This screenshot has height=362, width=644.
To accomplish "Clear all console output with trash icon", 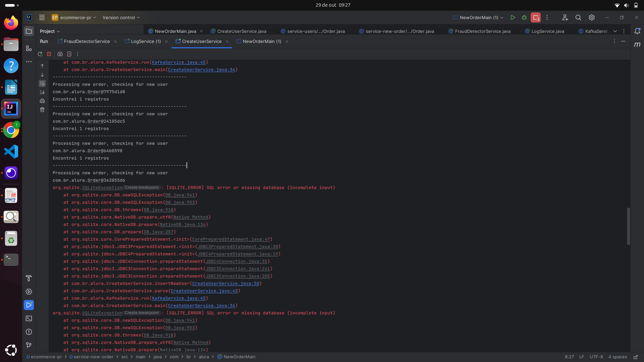I will pos(42,110).
